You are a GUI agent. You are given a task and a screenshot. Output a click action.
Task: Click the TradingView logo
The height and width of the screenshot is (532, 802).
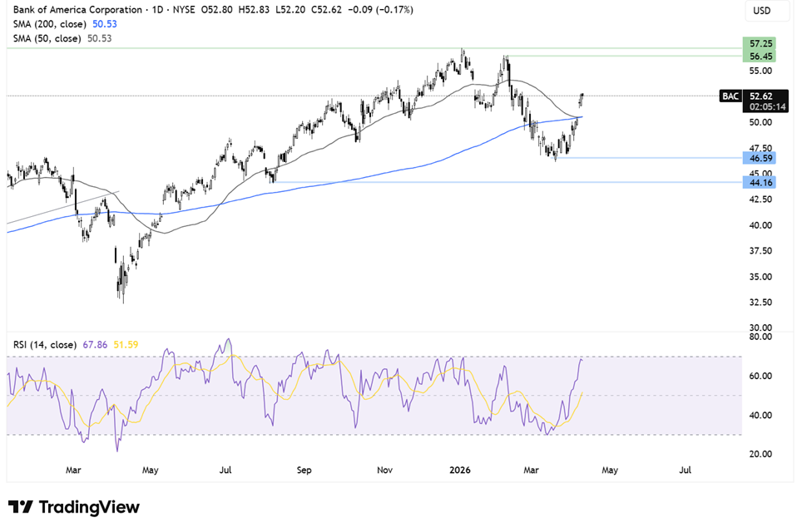click(73, 507)
